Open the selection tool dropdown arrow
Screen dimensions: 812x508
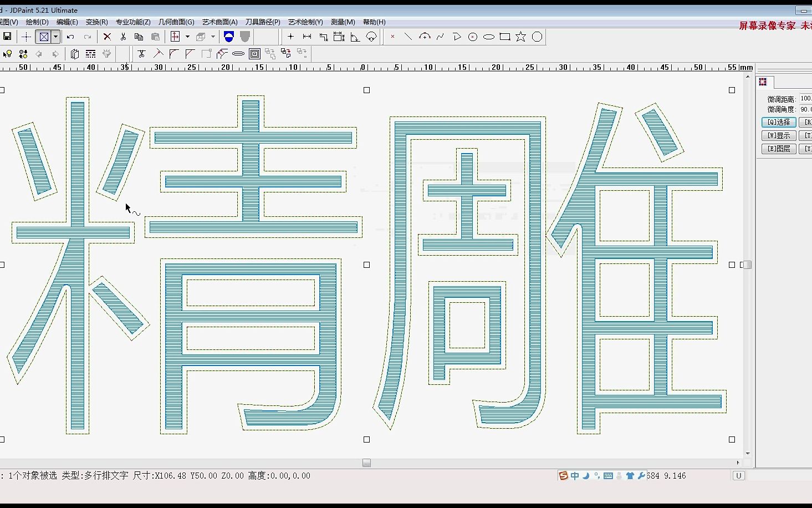click(54, 37)
